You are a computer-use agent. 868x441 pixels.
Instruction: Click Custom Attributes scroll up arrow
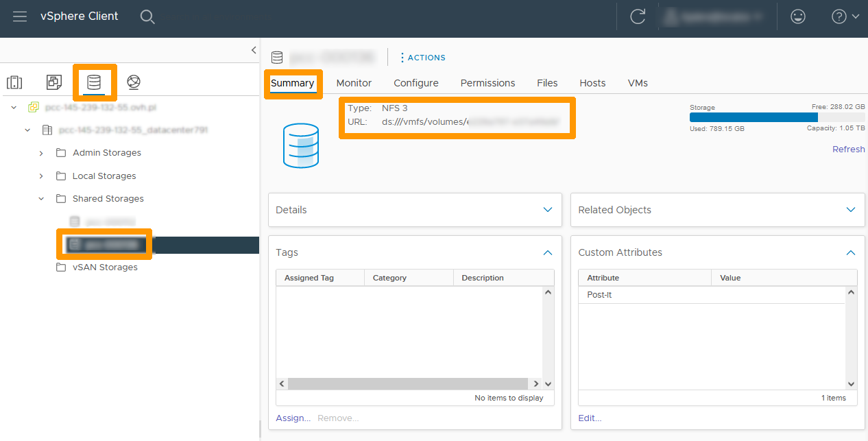pyautogui.click(x=851, y=293)
